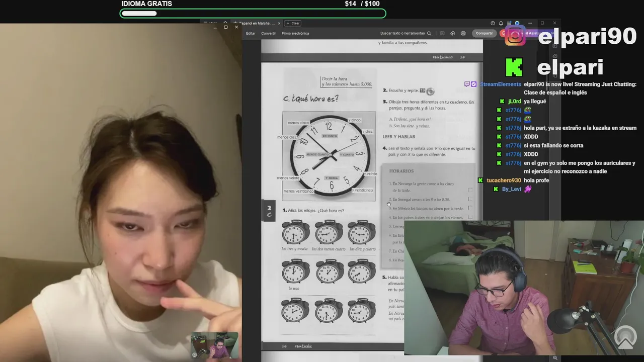Screen dimensions: 644x362
Task: Close the video call window
Action: click(236, 27)
